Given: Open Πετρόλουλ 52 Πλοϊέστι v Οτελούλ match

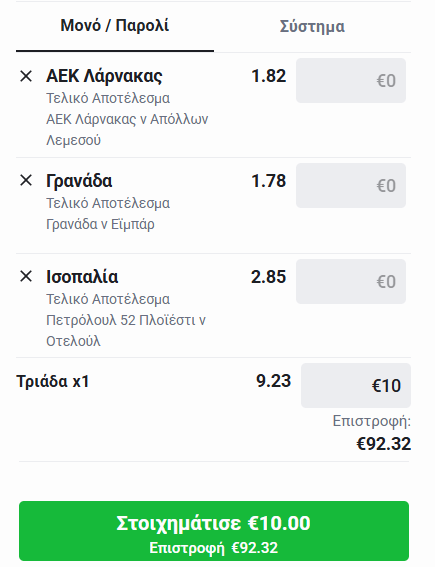Looking at the screenshot, I should click(126, 331).
